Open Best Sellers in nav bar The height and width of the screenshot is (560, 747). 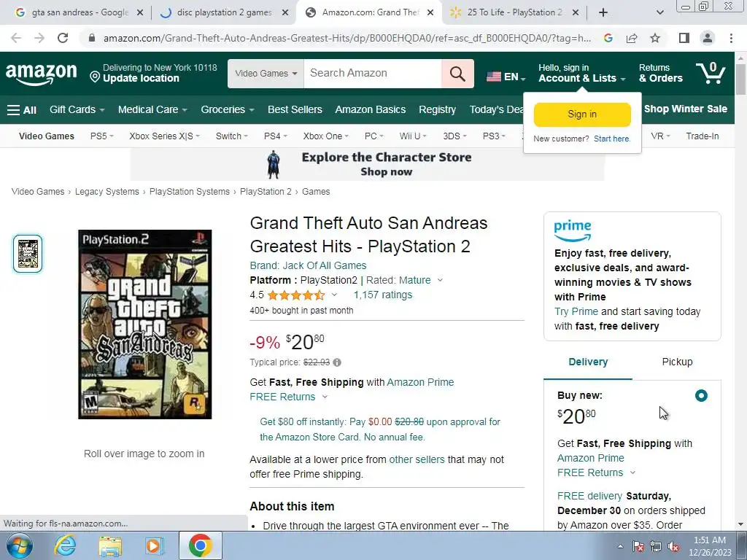pos(295,109)
